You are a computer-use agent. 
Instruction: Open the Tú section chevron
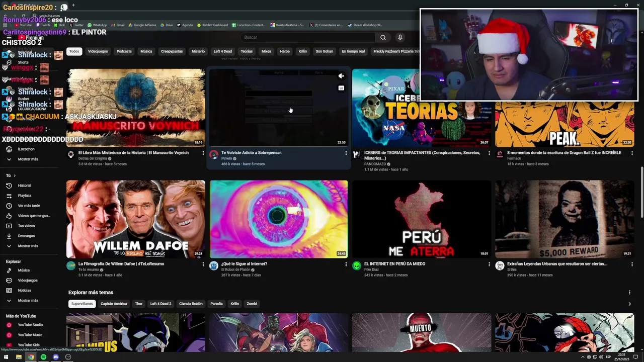15,175
